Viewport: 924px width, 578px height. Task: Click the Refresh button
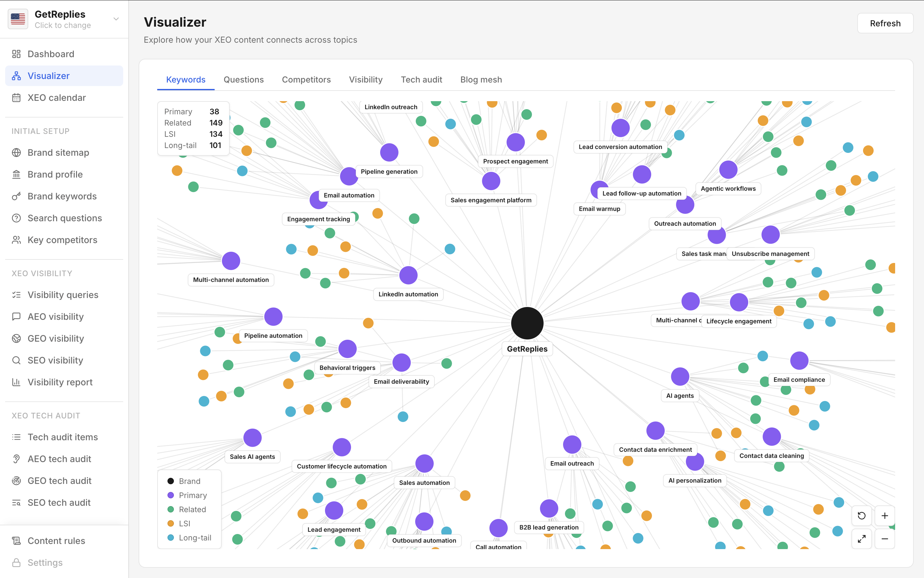click(885, 23)
